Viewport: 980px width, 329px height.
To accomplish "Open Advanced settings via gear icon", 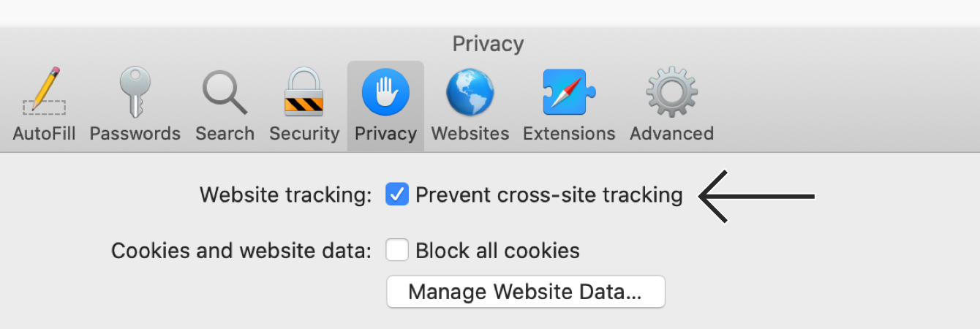I will 671,93.
